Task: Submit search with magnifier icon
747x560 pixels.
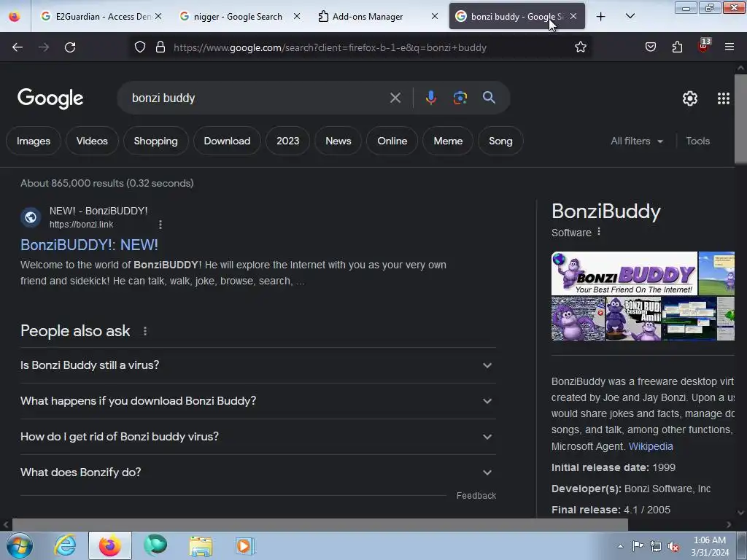Action: point(489,98)
